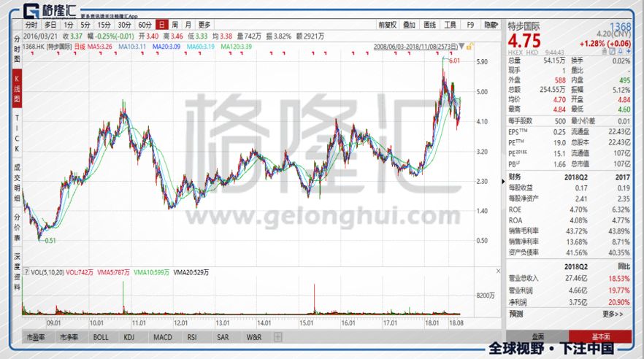644x359 pixels.
Task: Select the 基本面 bottom tab
Action: (x=600, y=336)
